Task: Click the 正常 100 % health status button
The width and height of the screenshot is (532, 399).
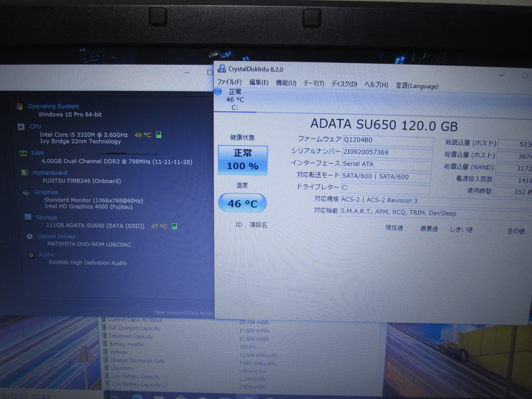Action: (x=243, y=160)
